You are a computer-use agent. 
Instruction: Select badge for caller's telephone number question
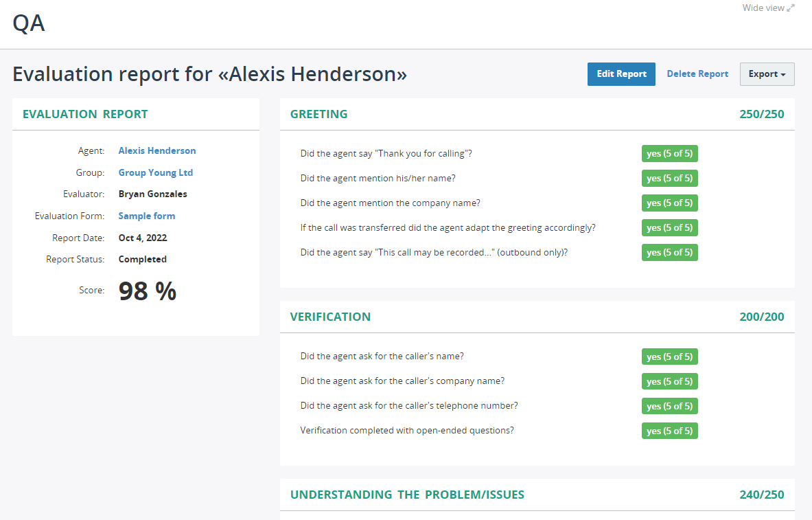pyautogui.click(x=669, y=406)
